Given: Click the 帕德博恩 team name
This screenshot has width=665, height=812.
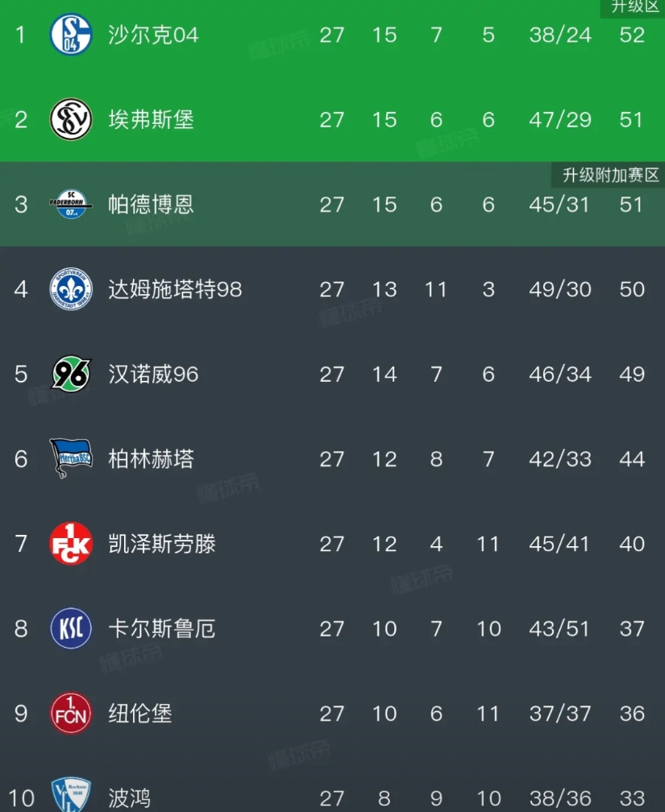Looking at the screenshot, I should point(151,204).
